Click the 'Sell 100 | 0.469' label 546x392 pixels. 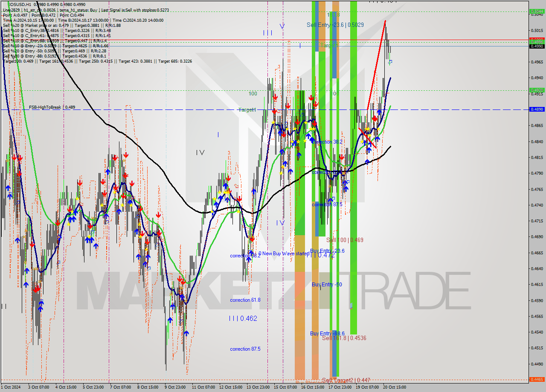pyautogui.click(x=345, y=240)
